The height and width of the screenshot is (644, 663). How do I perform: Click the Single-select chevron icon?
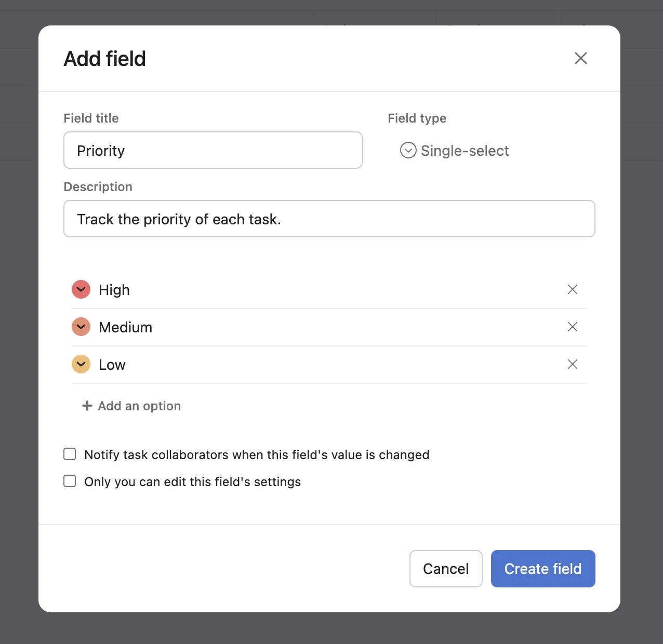tap(408, 150)
